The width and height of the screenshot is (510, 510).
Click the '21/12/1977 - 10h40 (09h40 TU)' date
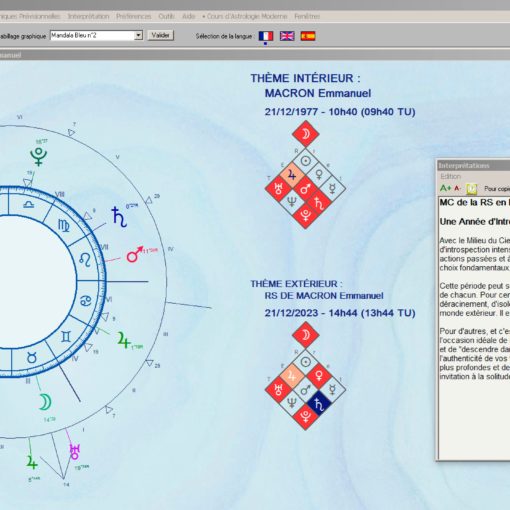(x=340, y=112)
